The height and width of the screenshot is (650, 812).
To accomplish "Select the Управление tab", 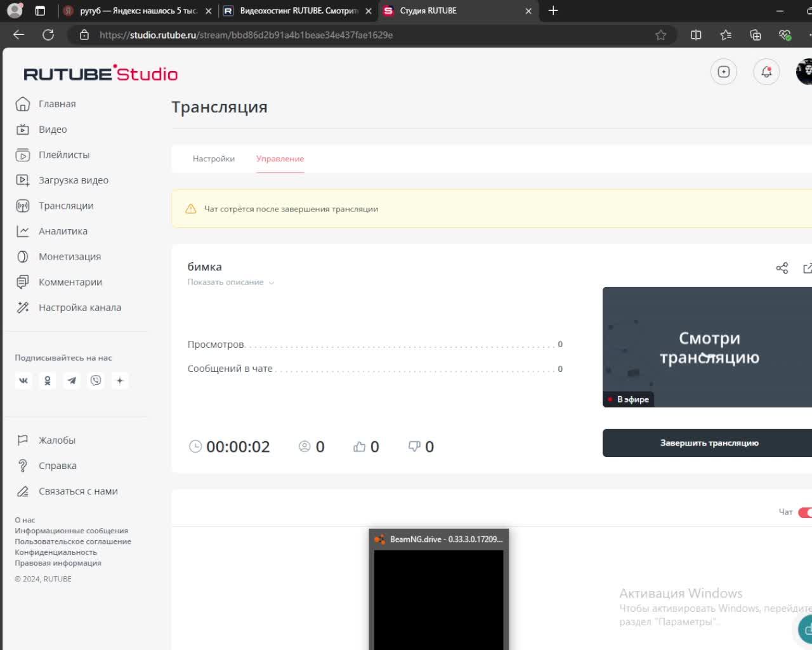I will click(x=280, y=159).
